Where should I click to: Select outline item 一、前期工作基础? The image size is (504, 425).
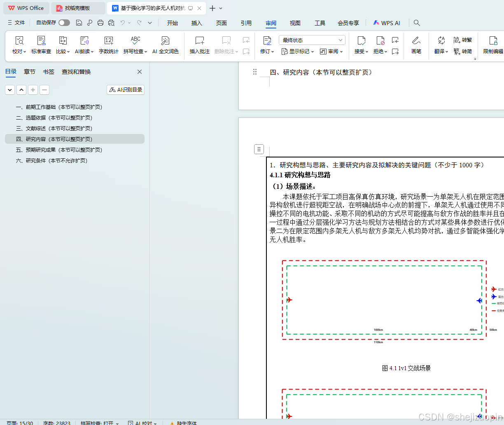point(75,107)
